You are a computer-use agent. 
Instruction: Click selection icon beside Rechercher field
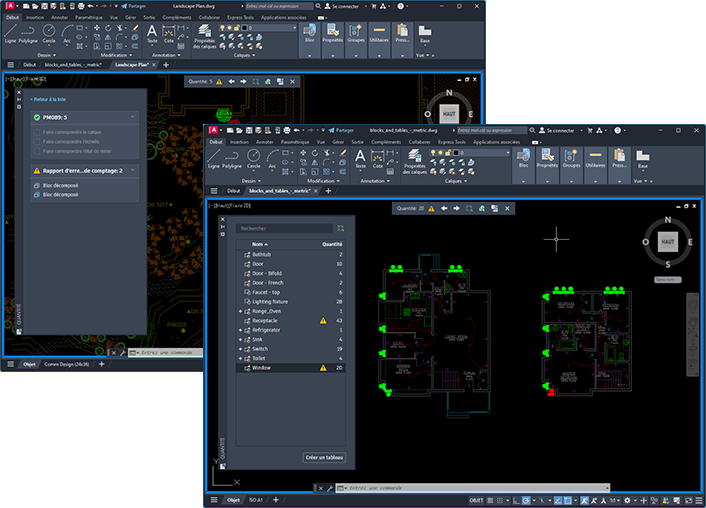click(x=340, y=228)
